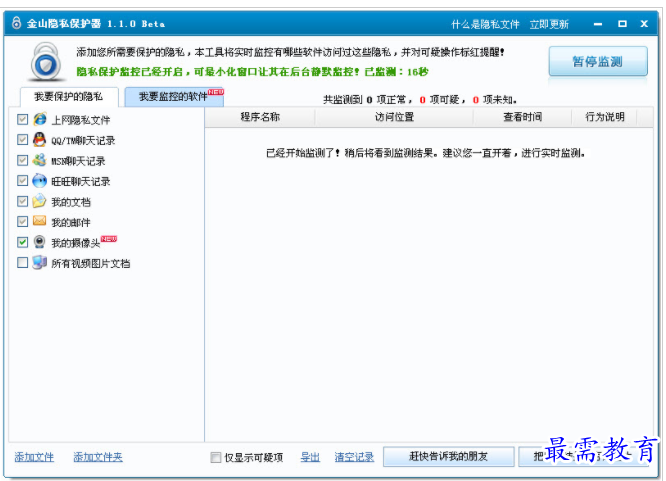Click the QQ penguin icon
Screen dimensions: 666x481
pyautogui.click(x=40, y=139)
